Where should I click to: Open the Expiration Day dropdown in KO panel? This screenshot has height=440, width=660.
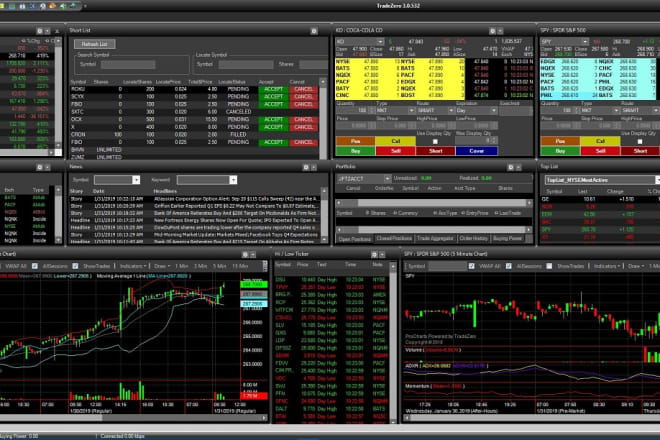coord(493,111)
